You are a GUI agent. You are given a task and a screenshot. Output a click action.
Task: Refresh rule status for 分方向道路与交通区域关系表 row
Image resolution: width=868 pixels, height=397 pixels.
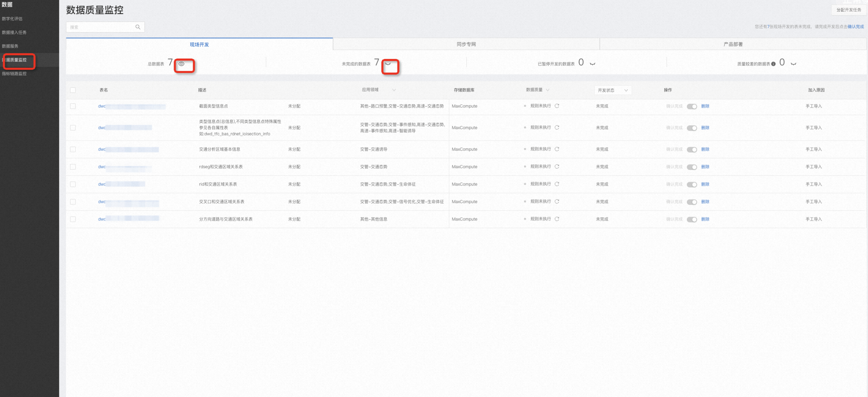pyautogui.click(x=557, y=219)
